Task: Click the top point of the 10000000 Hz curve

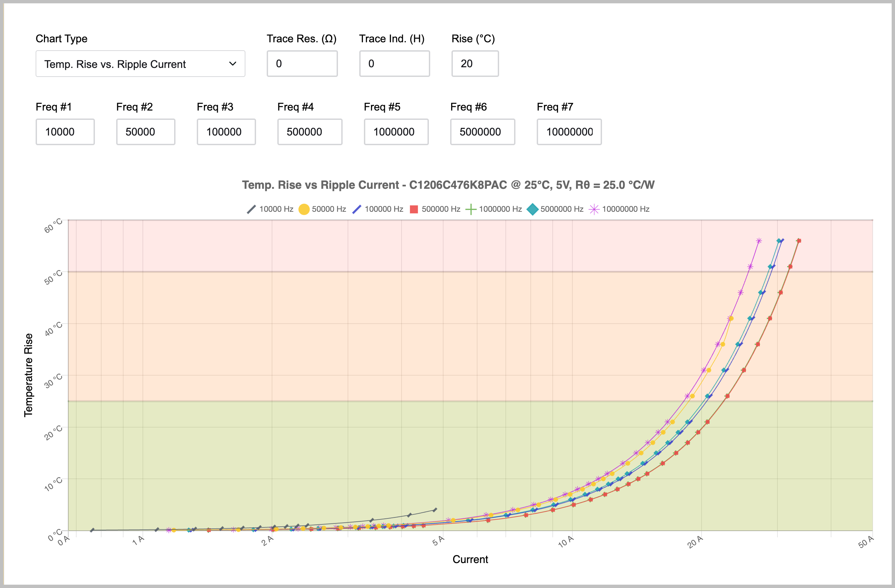Action: pyautogui.click(x=759, y=241)
